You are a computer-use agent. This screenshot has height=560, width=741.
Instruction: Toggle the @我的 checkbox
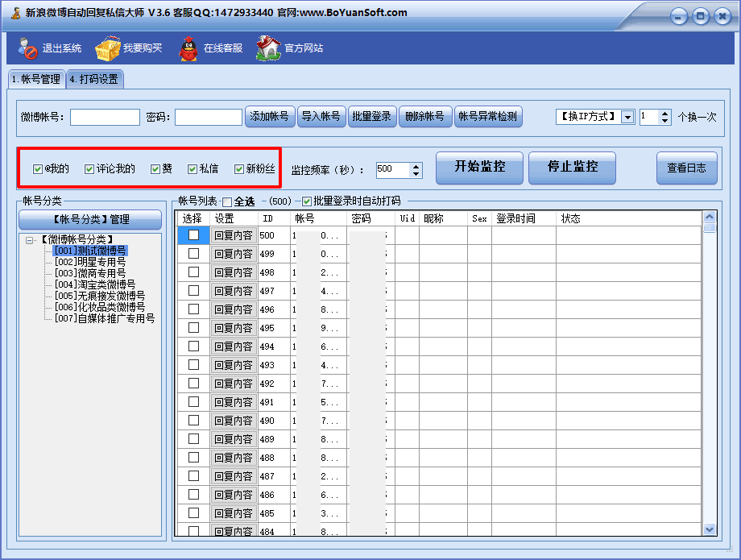point(38,169)
